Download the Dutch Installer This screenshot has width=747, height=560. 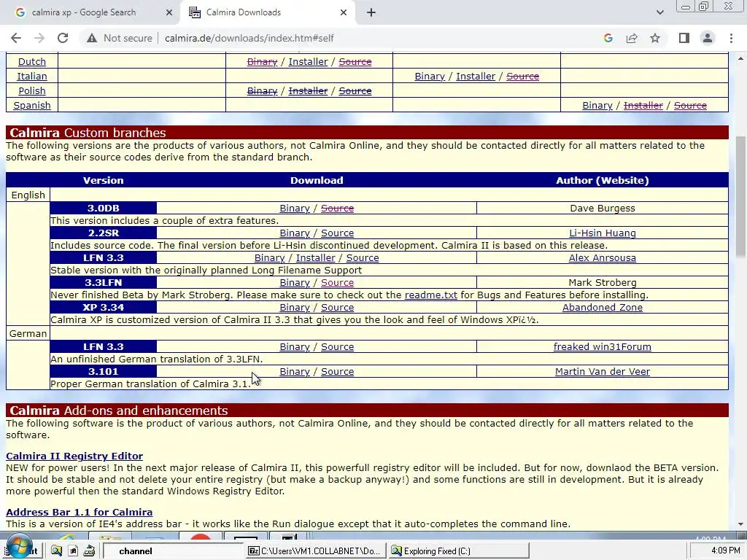click(x=309, y=61)
